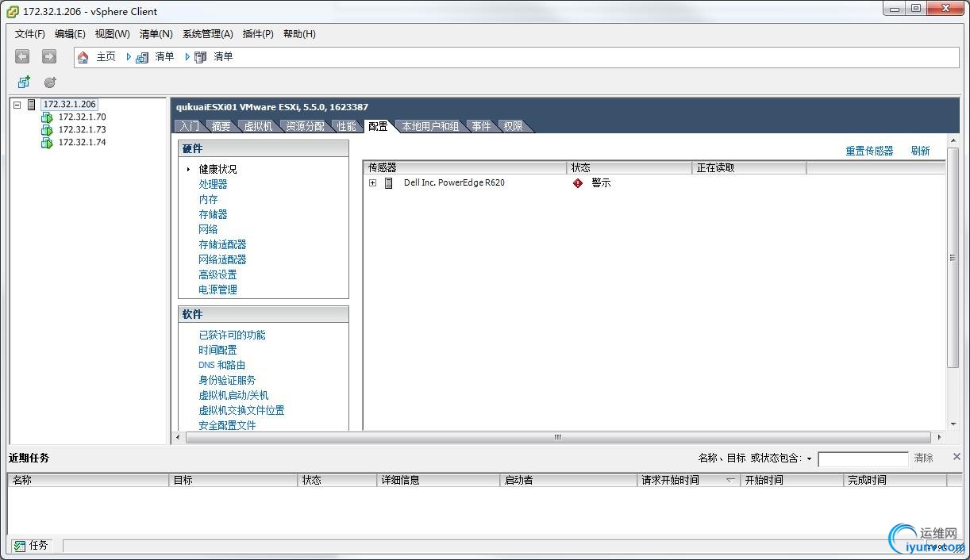Expand the Dell Inc. PowerEdge R620 sensor
970x560 pixels.
372,183
